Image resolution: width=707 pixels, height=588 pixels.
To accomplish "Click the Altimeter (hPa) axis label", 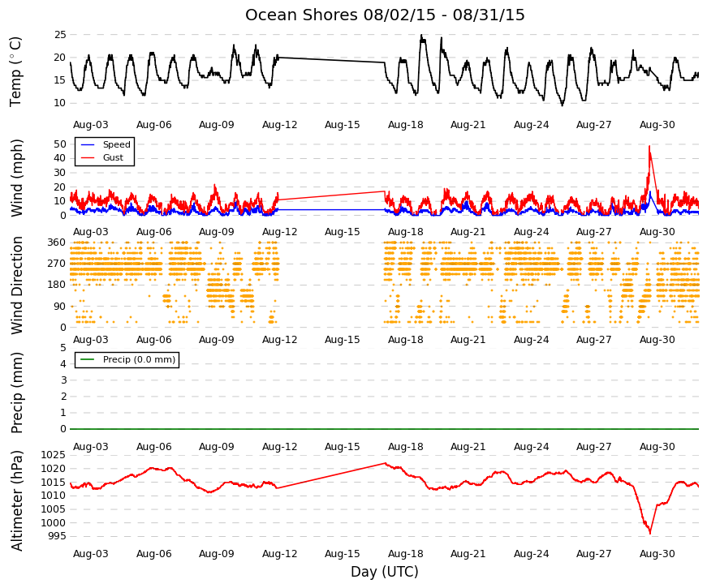I will 17,500.
